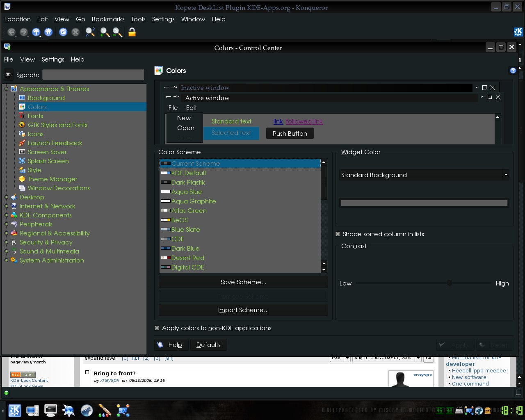Open the K menu in the panel
Viewport: 525px width, 420px height.
tap(15, 410)
